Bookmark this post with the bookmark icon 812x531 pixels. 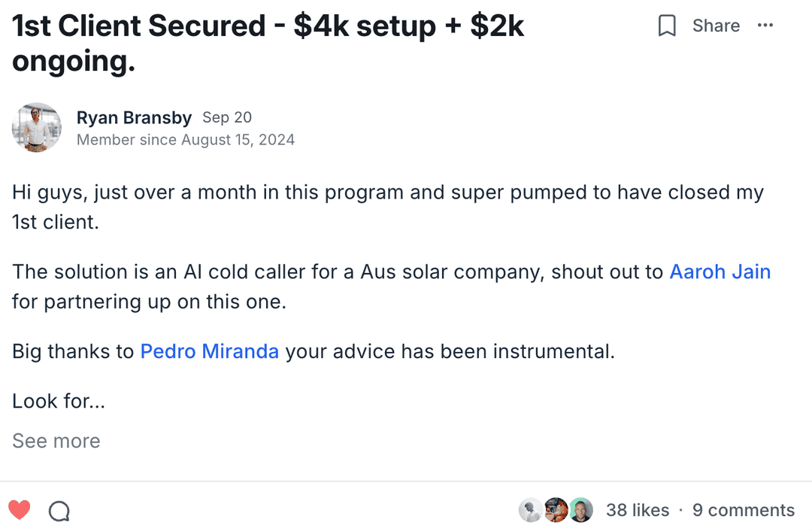(667, 26)
